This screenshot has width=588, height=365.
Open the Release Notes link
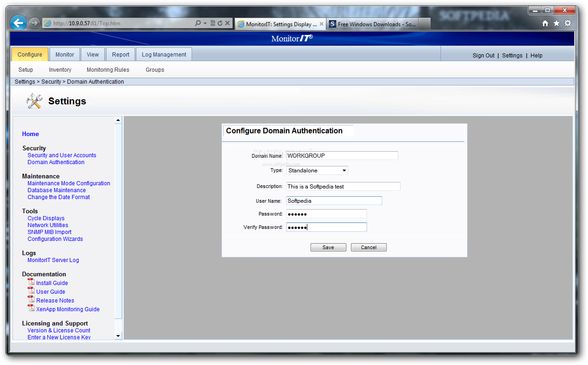point(55,301)
